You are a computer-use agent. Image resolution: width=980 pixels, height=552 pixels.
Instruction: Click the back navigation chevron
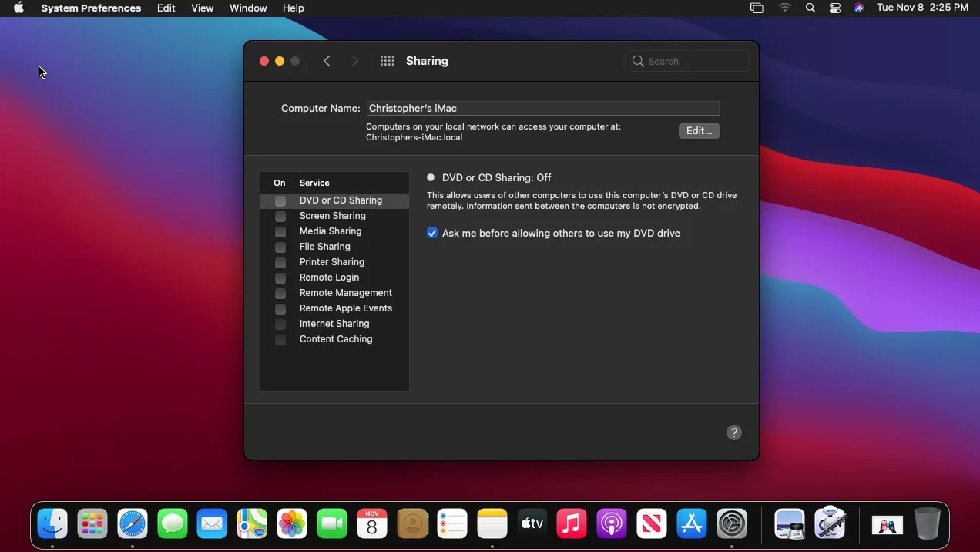(x=327, y=61)
